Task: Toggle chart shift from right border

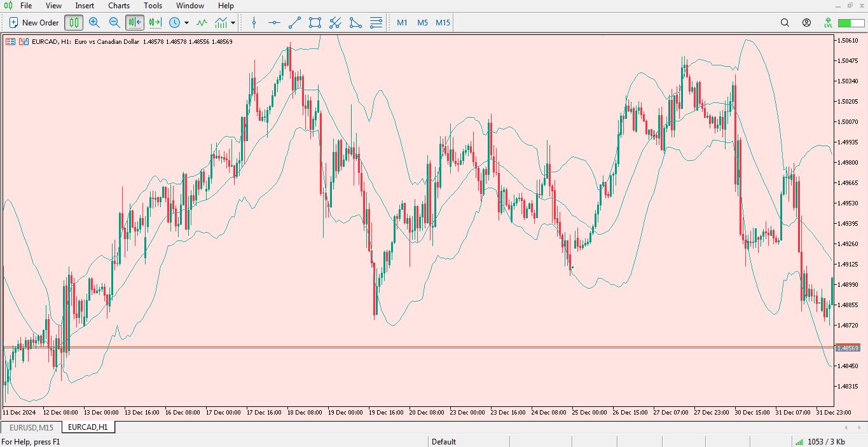Action: click(155, 23)
